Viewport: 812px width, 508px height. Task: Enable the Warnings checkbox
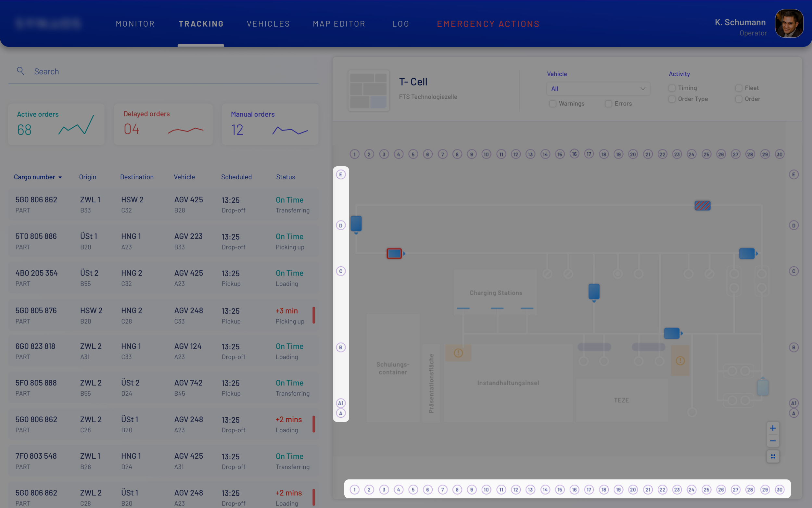click(552, 104)
